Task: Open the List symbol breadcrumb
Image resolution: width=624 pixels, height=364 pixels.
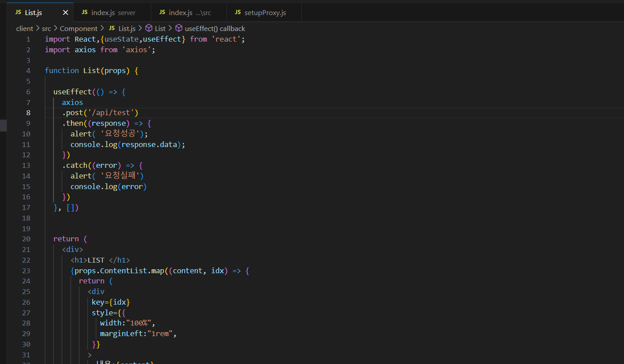Action: click(x=160, y=28)
